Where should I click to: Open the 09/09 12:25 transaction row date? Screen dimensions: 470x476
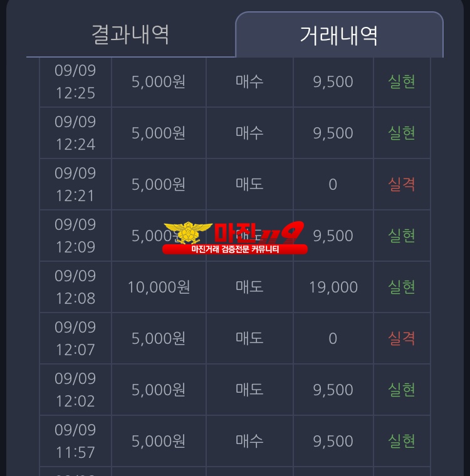(x=75, y=81)
